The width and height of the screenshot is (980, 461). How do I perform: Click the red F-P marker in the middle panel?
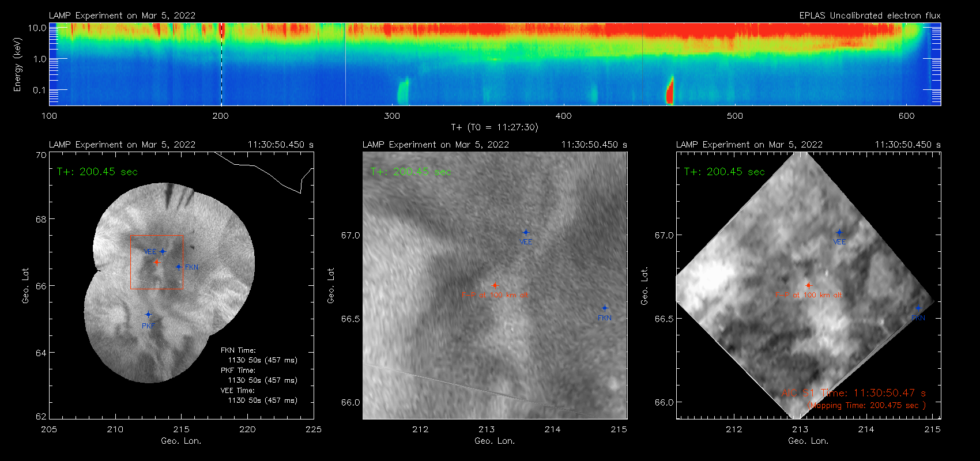(495, 285)
